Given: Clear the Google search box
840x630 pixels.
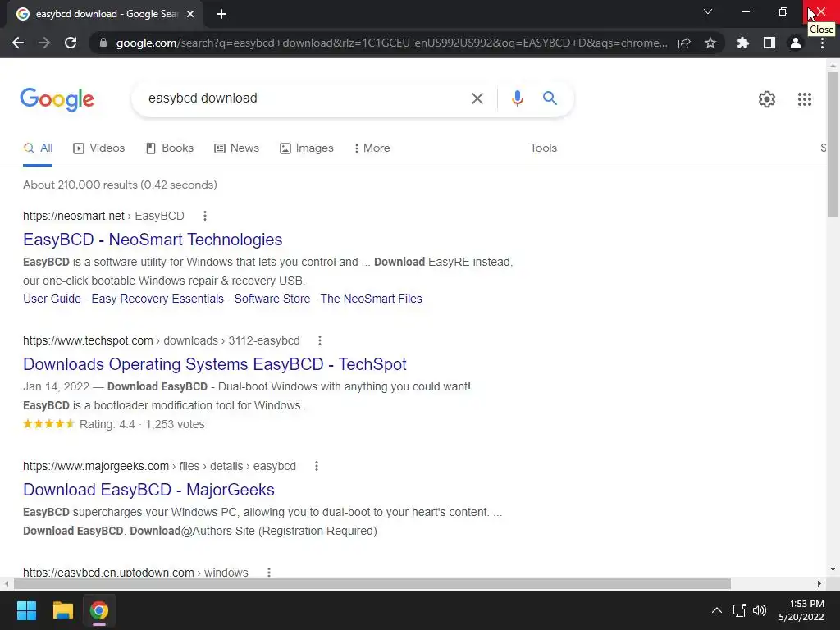Looking at the screenshot, I should tap(477, 98).
